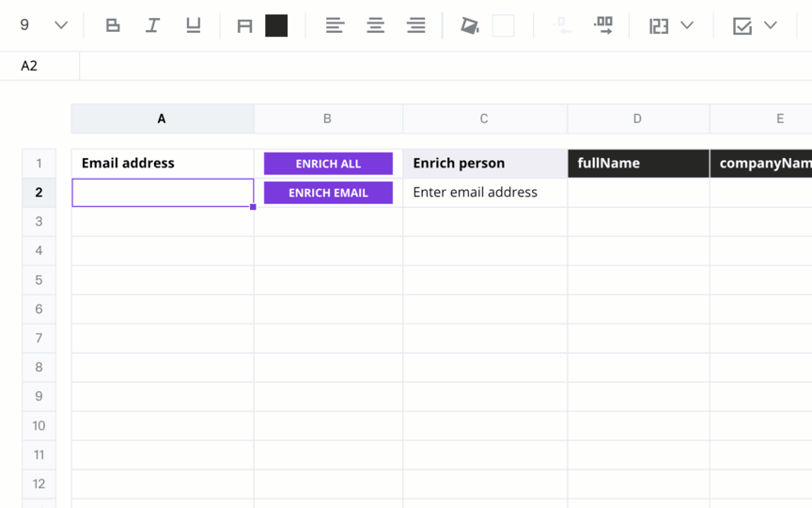The height and width of the screenshot is (508, 812).
Task: Toggle bold formatting
Action: pos(113,25)
